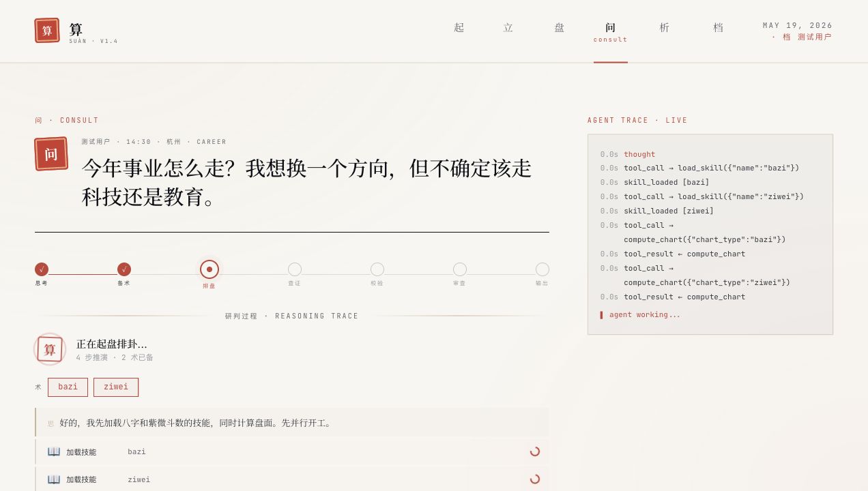Click the 思 thought note line
868x491 pixels.
(292, 423)
